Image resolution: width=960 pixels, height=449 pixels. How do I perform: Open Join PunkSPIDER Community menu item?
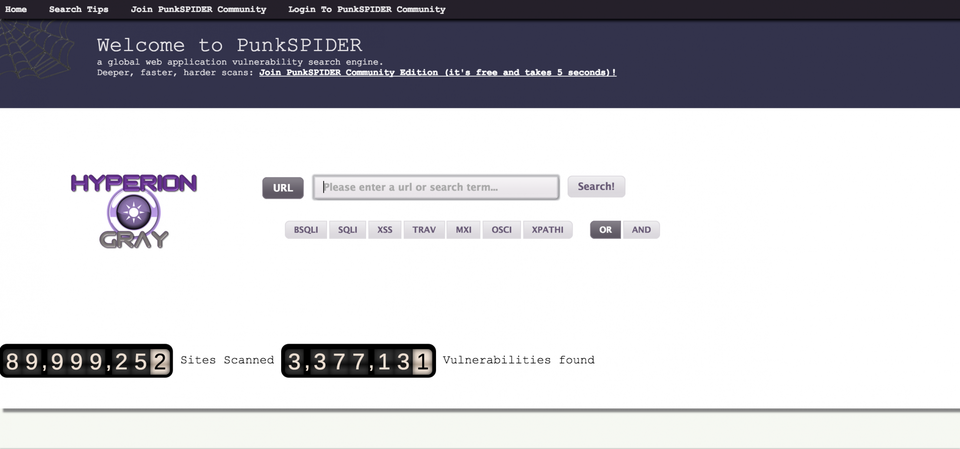(x=198, y=9)
